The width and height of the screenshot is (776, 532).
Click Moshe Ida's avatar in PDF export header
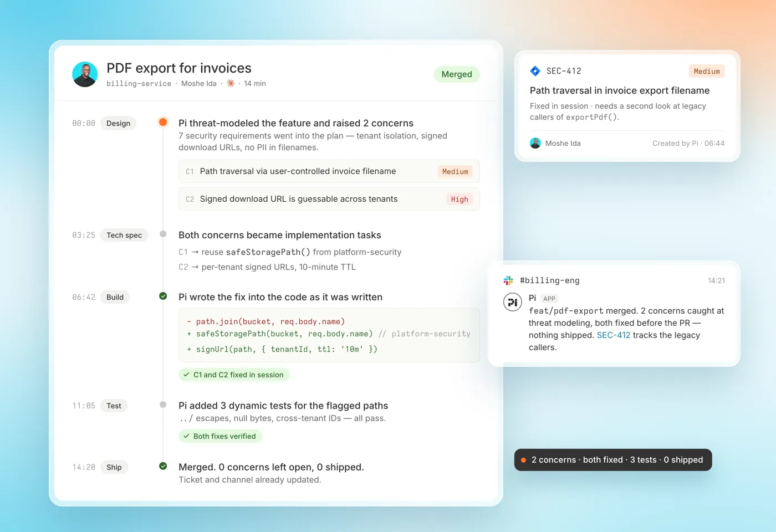click(85, 74)
